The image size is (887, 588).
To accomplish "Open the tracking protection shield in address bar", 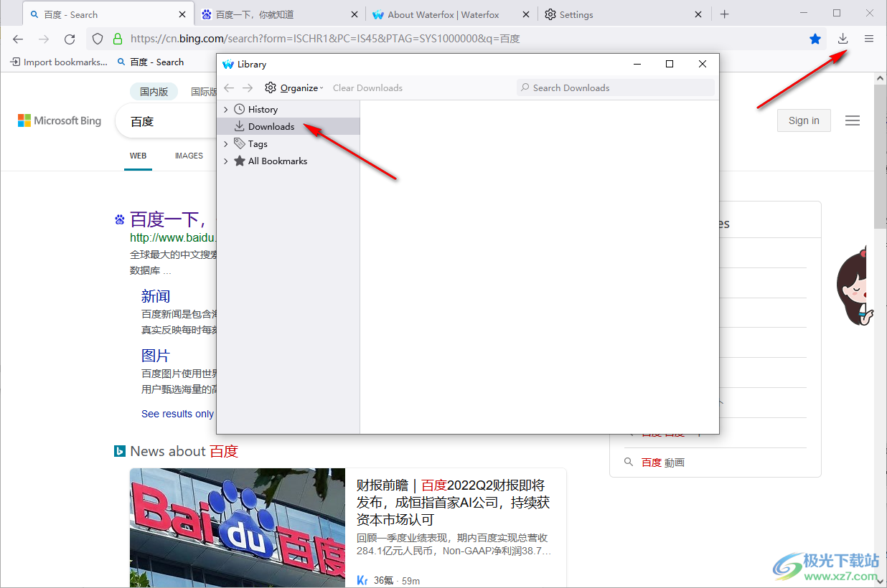I will click(x=98, y=39).
